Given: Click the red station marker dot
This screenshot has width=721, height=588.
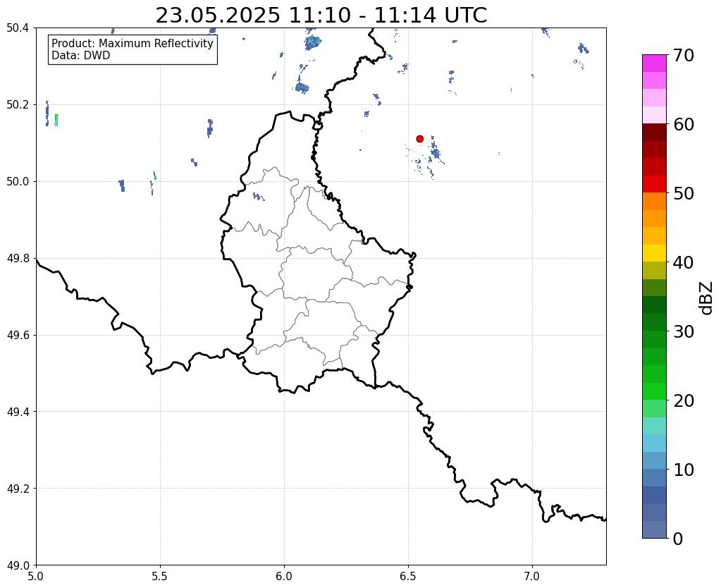Looking at the screenshot, I should pos(419,138).
